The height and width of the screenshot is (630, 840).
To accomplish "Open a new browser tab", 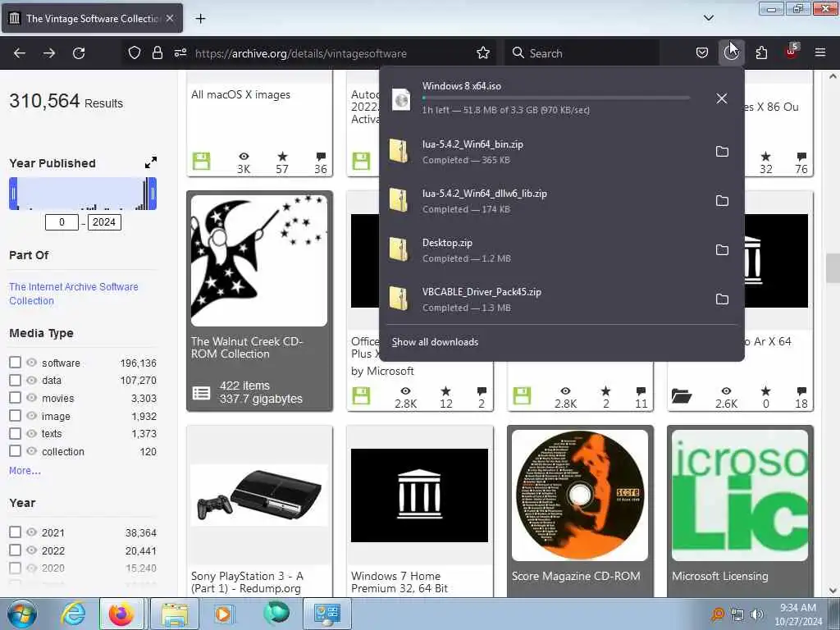I will tap(200, 19).
